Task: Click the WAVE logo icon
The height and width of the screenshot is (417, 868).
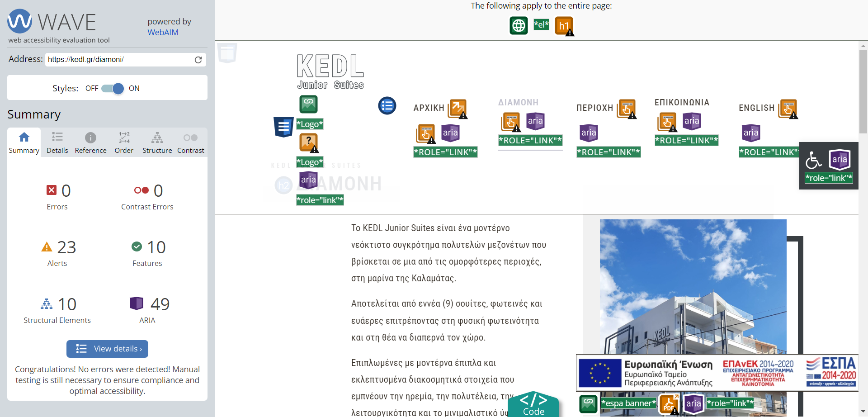Action: 20,21
